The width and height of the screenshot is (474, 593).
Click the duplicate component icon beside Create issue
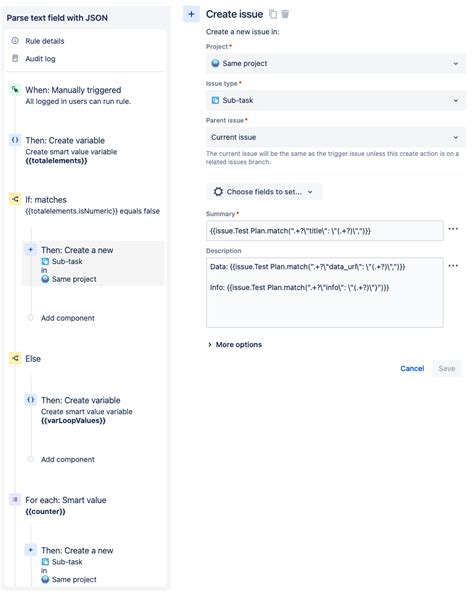[x=273, y=14]
